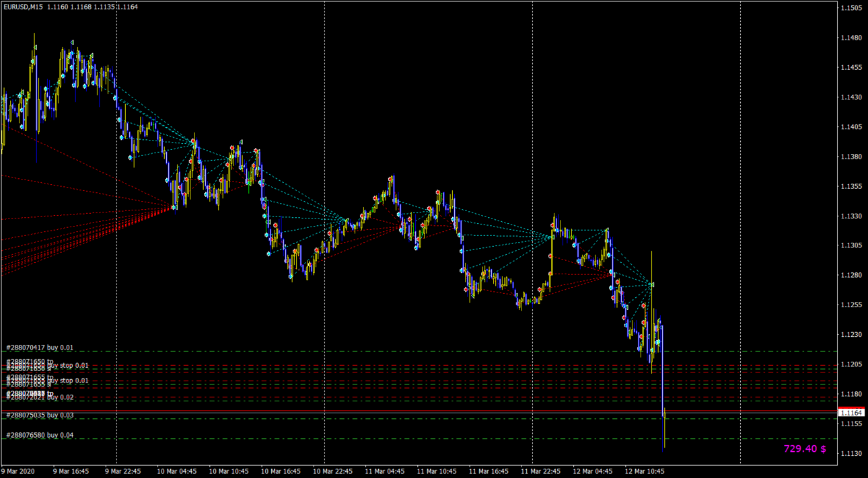The height and width of the screenshot is (478, 868).
Task: Click the 1.1255 price scale label
Action: [x=851, y=305]
